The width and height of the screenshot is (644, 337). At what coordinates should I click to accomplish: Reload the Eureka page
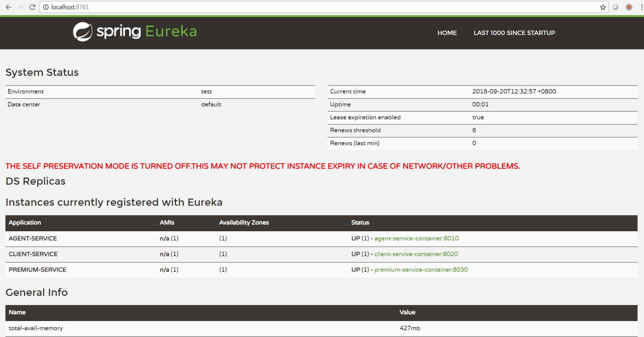click(x=32, y=7)
